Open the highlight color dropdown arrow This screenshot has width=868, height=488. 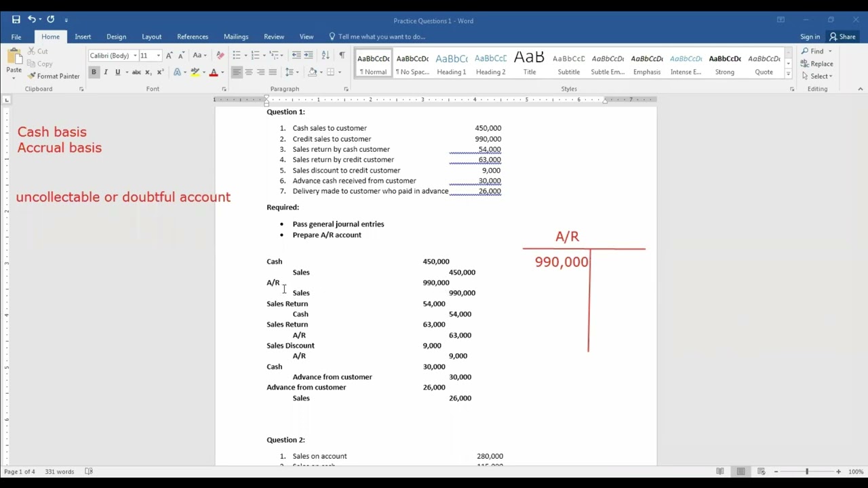(x=203, y=73)
